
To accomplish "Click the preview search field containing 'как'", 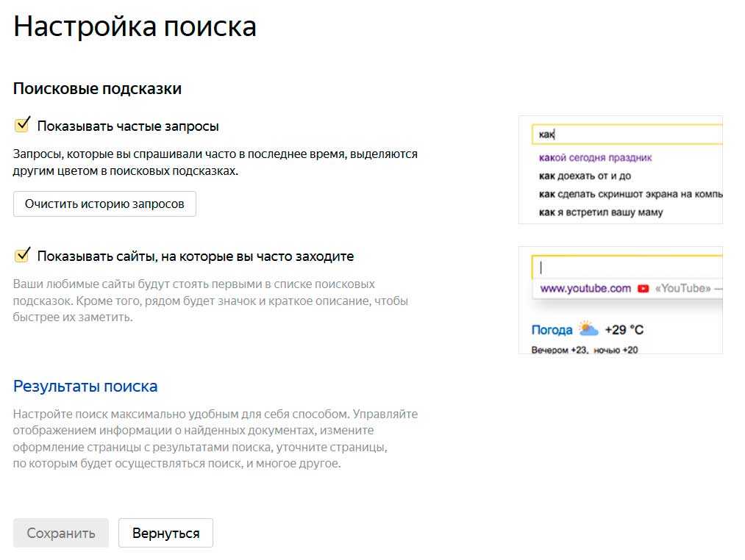I will pos(627,134).
